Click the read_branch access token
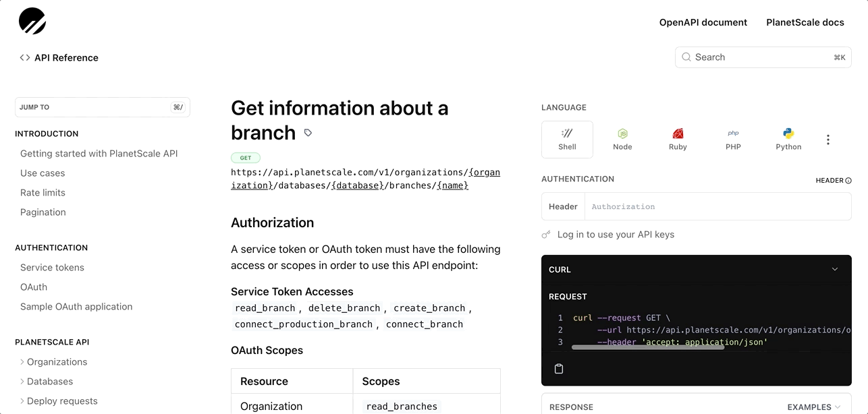 [x=265, y=308]
